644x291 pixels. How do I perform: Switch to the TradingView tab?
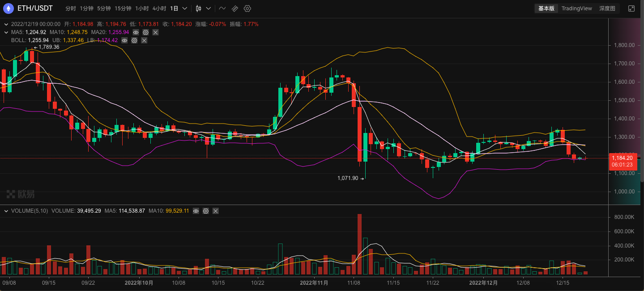(576, 8)
